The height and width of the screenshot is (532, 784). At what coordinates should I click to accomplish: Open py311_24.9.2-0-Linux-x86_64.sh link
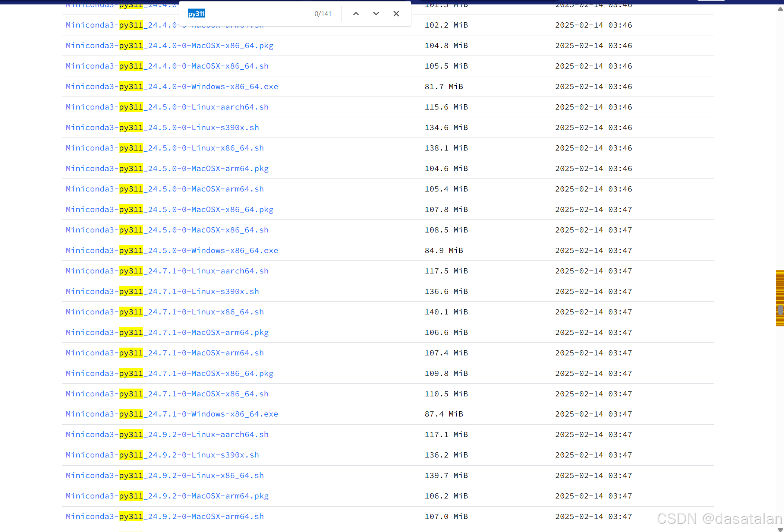(165, 475)
